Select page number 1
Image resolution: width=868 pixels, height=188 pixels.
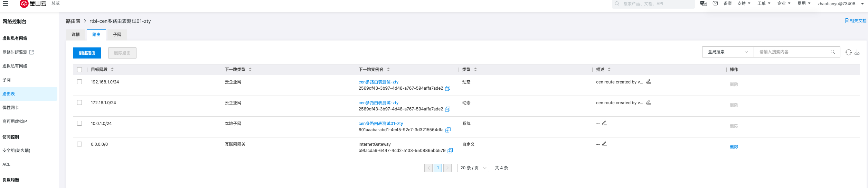pyautogui.click(x=438, y=168)
